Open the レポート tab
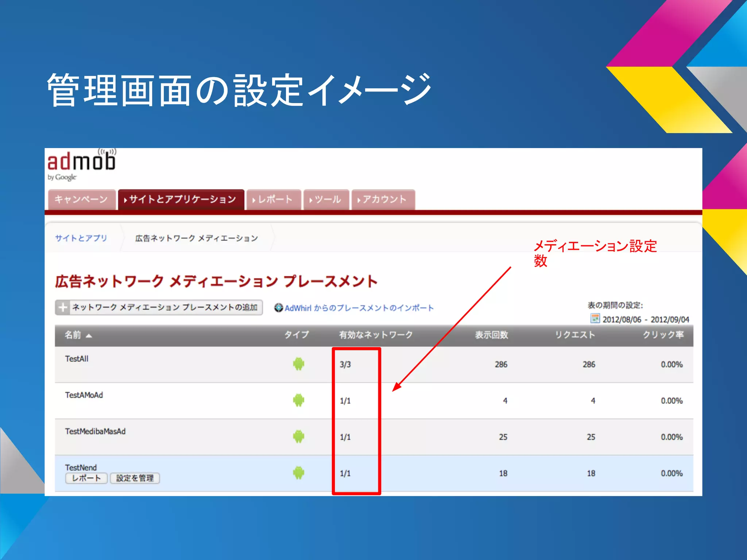The width and height of the screenshot is (747, 560). click(274, 199)
